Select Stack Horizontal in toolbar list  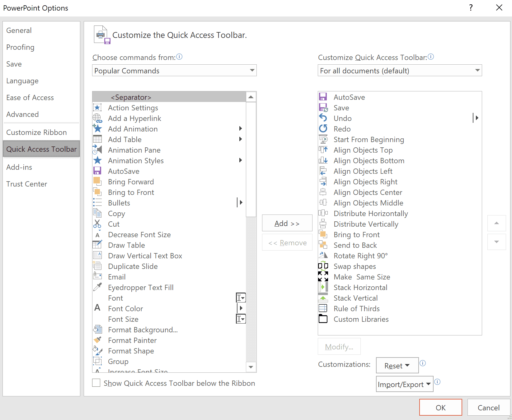[400, 287]
